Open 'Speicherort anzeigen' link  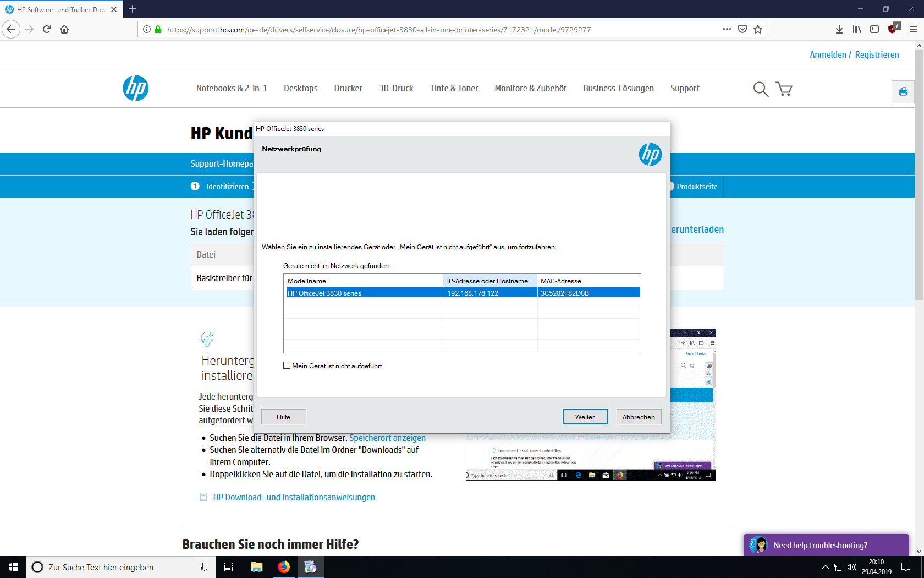tap(387, 438)
